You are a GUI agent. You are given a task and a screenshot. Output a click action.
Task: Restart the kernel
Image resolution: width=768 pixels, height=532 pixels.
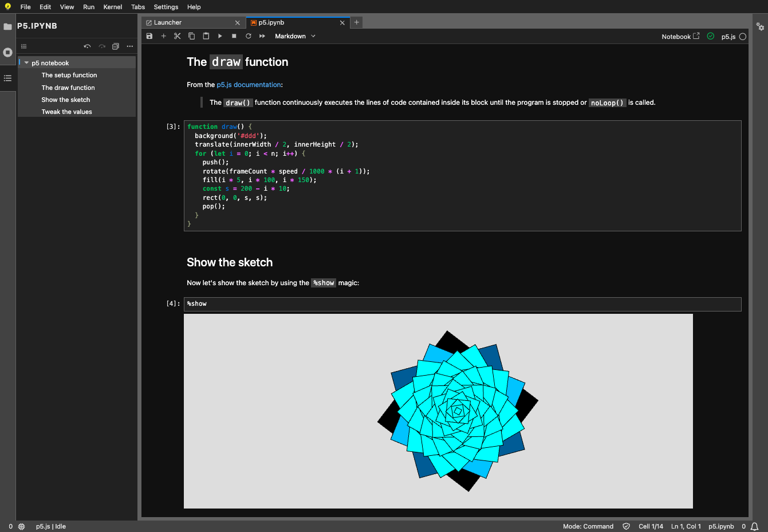click(249, 36)
